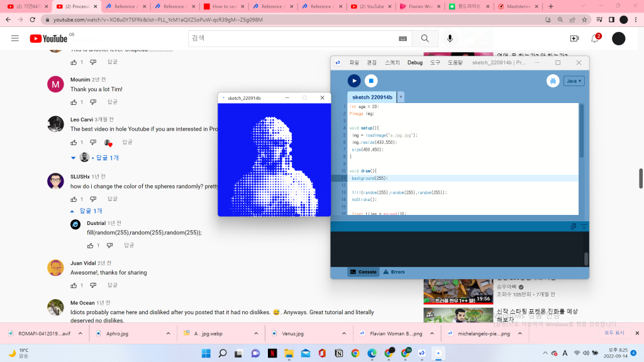Open options for Aphro.jpg download
Screen dimensions: 644x362
point(169,334)
